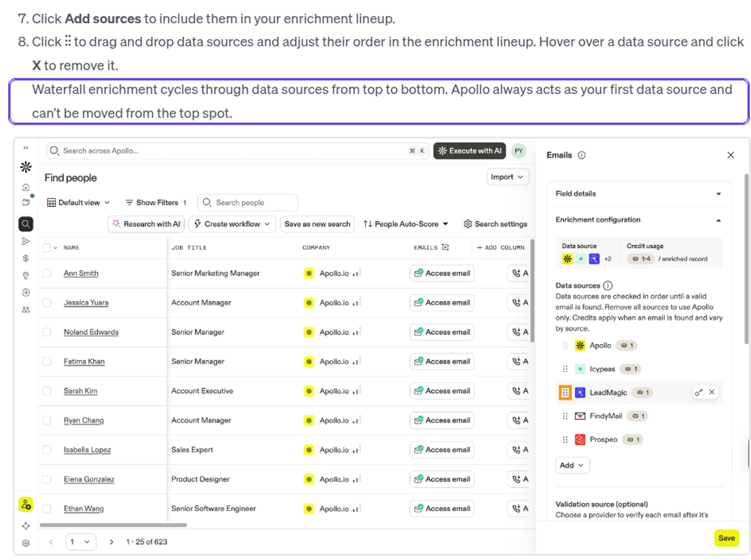Click the Apollo logo in sidebar
The image size is (751, 560).
(26, 167)
